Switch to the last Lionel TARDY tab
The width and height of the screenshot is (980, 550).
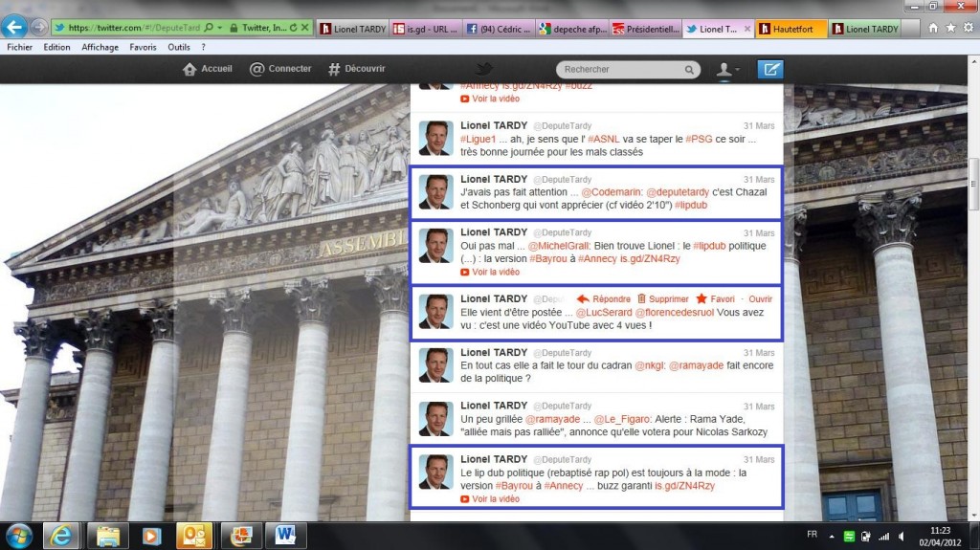point(865,29)
